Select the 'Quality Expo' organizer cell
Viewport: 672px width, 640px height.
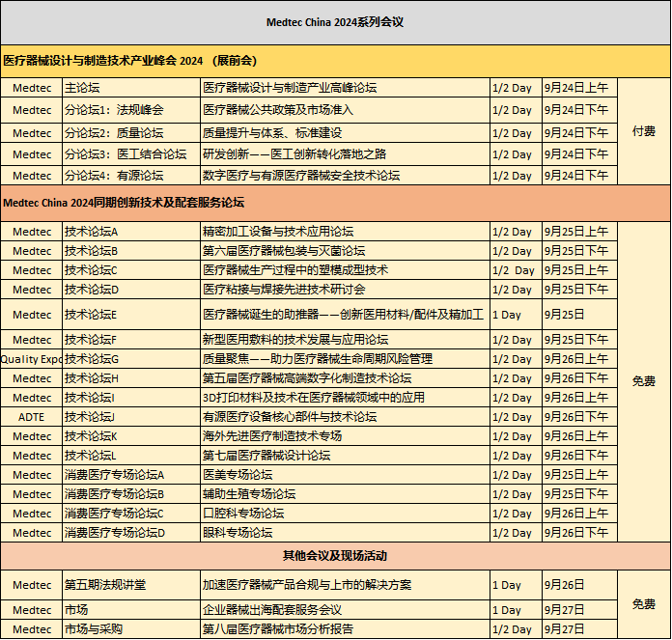pos(31,359)
